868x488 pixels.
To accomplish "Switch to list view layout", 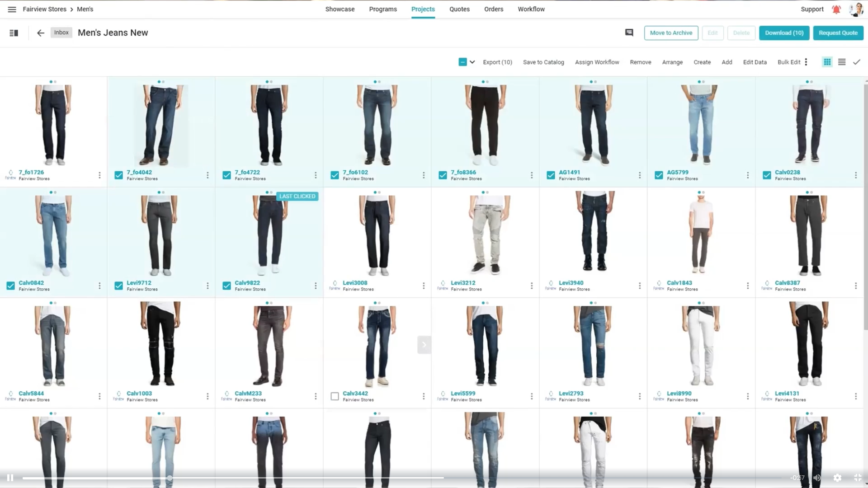I will (841, 62).
